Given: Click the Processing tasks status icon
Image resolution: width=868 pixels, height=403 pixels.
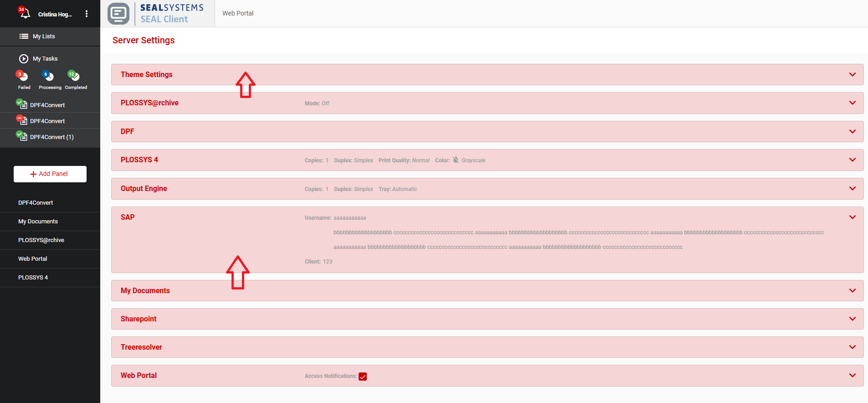Looking at the screenshot, I should tap(48, 76).
